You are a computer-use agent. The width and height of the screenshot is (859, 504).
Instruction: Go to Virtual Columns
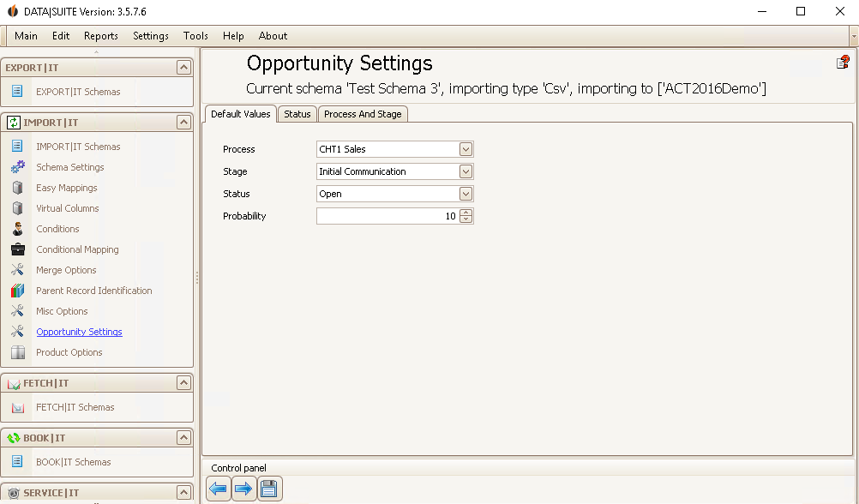pyautogui.click(x=68, y=208)
